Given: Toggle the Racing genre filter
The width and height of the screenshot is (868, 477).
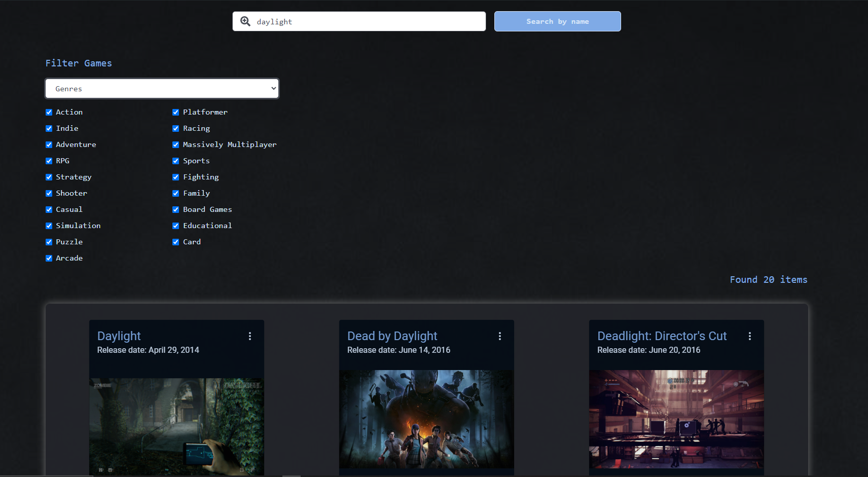Looking at the screenshot, I should point(176,129).
